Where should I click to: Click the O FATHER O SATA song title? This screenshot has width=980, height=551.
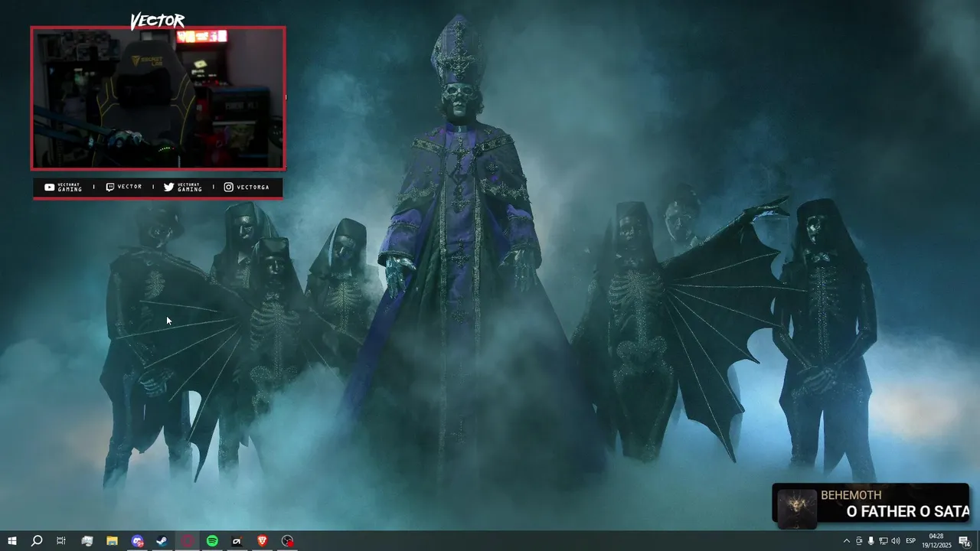[907, 511]
